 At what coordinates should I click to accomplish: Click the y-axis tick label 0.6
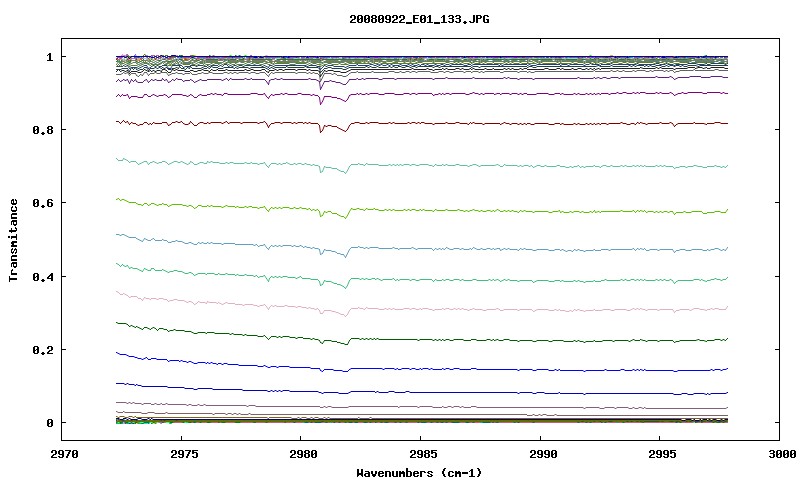43,203
